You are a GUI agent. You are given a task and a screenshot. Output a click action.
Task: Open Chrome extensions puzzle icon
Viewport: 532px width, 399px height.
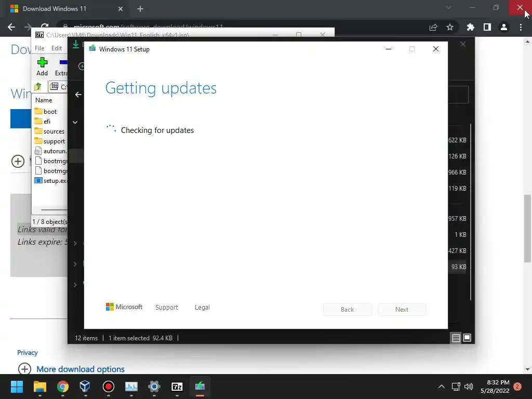[471, 27]
